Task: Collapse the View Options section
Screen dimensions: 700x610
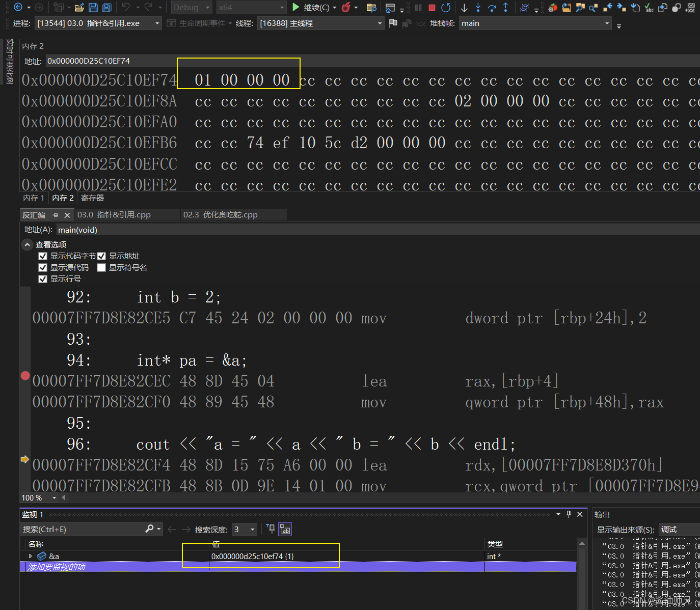Action: [28, 244]
